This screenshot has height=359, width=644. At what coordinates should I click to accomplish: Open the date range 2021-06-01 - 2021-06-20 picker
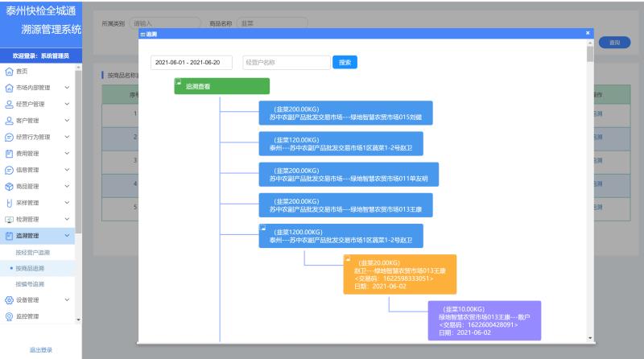pos(192,62)
